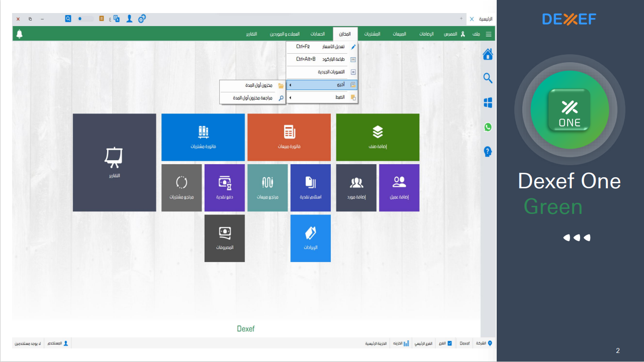Viewport: 644px width, 362px height.
Task: Open WhatsApp sidebar icon
Action: click(x=488, y=127)
